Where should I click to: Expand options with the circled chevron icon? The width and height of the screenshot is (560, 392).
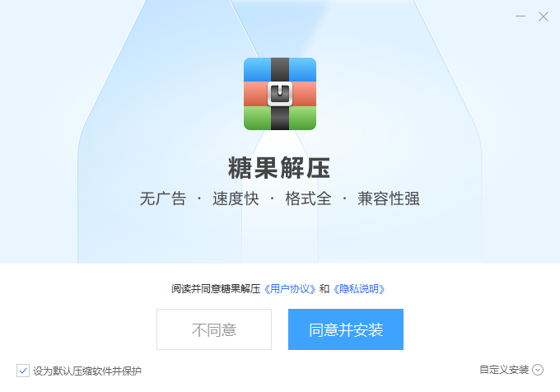click(x=538, y=370)
